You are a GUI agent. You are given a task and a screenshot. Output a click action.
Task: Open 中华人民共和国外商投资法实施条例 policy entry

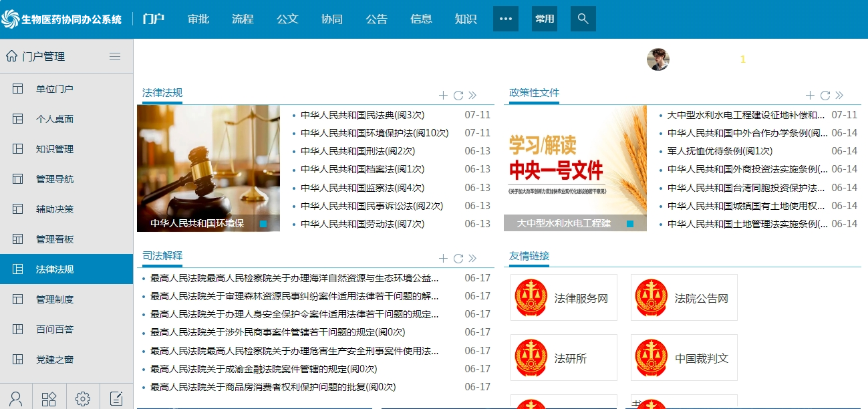[748, 169]
